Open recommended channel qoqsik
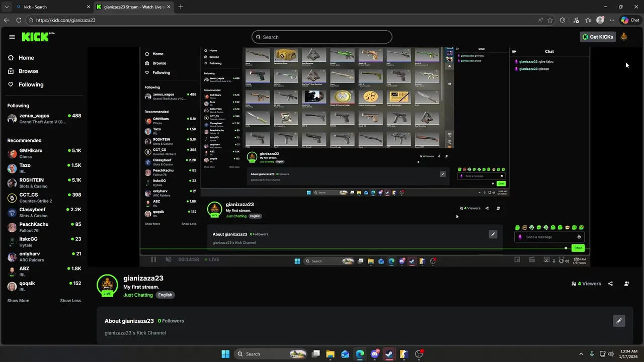Image resolution: width=644 pixels, height=362 pixels. click(44, 286)
